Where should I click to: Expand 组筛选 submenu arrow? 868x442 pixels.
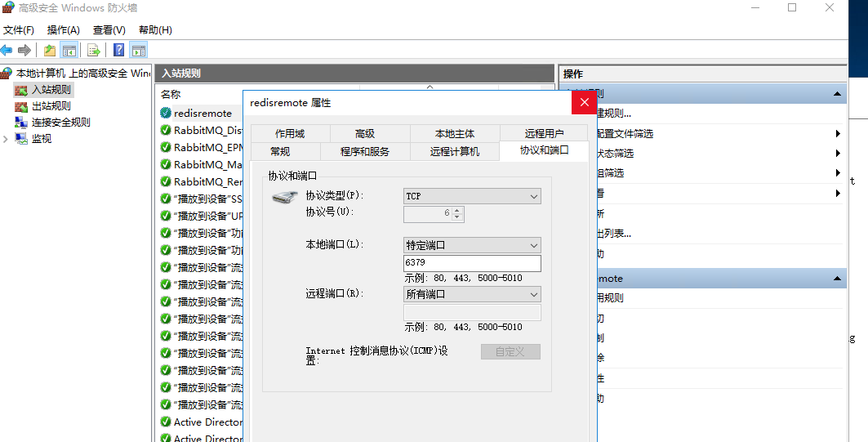(x=838, y=173)
